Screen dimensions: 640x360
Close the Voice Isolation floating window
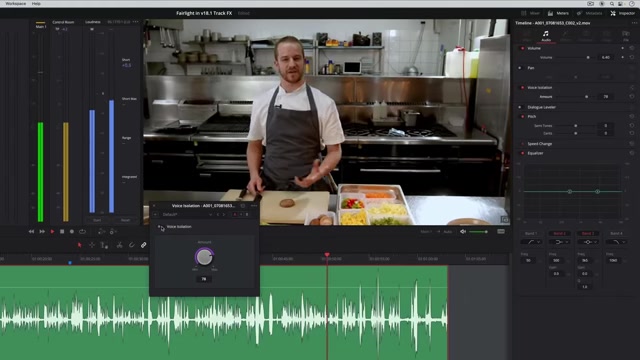click(x=154, y=206)
